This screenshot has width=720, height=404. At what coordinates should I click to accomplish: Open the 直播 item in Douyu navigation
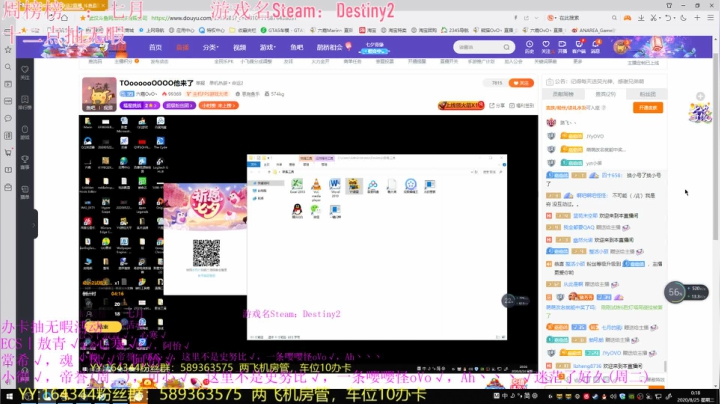[x=182, y=47]
